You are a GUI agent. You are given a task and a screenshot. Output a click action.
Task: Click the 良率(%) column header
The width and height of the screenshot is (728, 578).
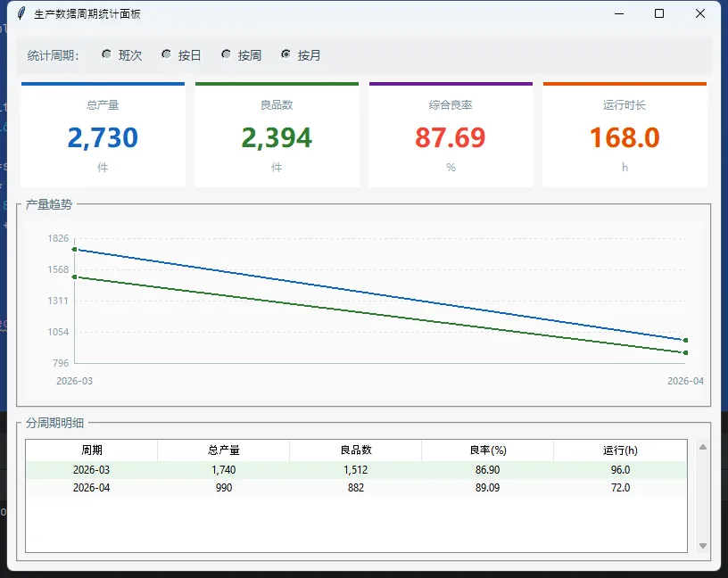487,450
